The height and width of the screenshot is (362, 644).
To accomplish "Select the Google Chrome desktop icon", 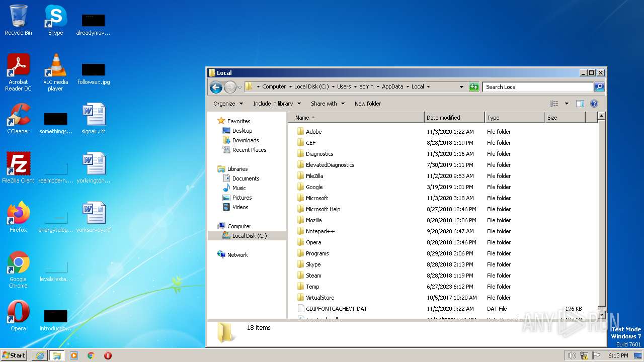I will coord(18,269).
